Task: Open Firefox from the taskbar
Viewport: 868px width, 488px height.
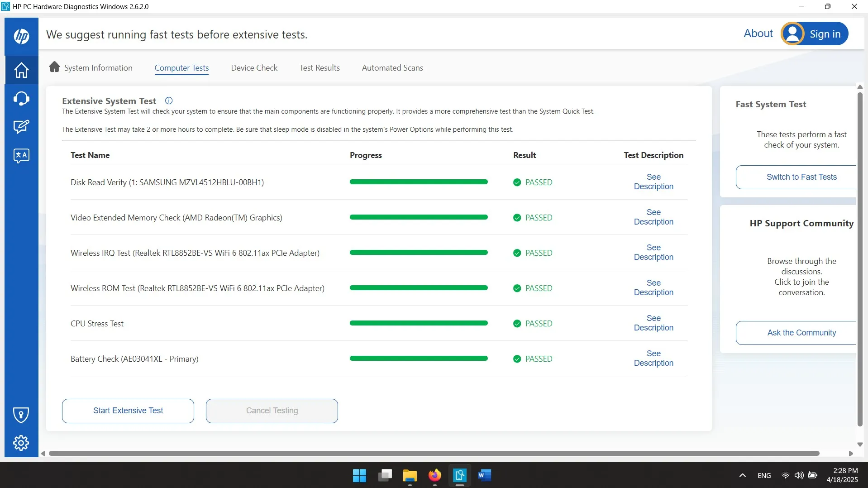Action: pyautogui.click(x=434, y=475)
